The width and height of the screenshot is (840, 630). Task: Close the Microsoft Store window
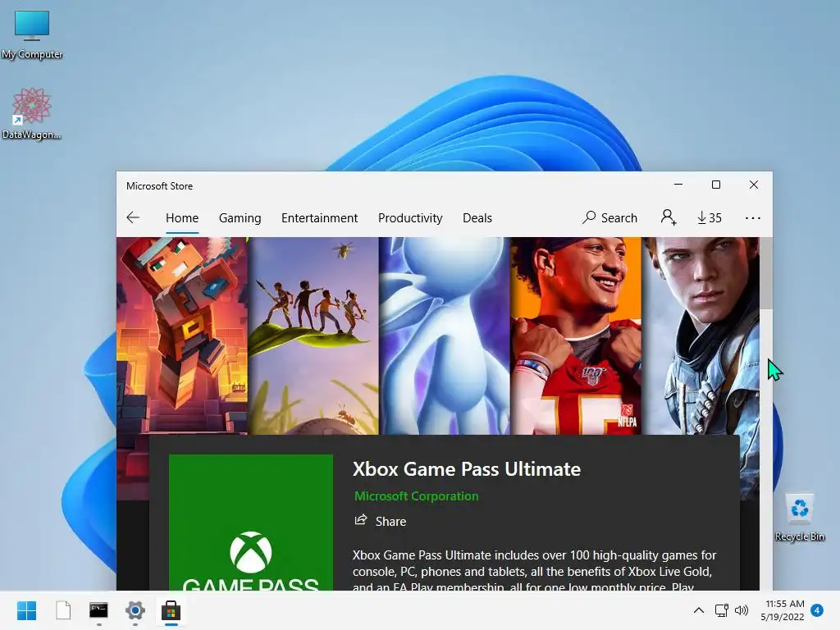pyautogui.click(x=753, y=185)
